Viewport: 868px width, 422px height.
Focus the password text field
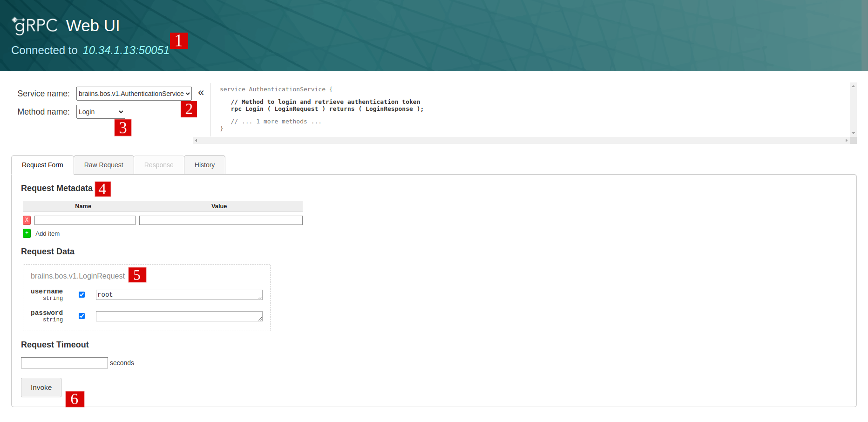coord(179,316)
